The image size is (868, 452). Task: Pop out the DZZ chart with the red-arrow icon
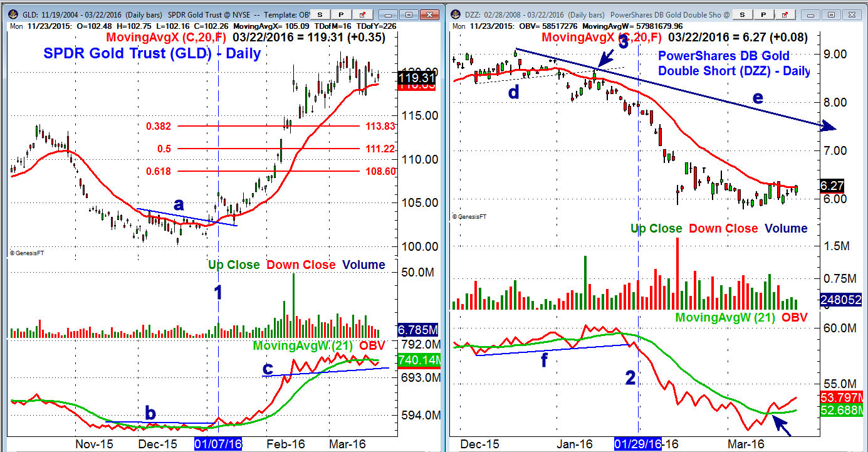tap(785, 14)
